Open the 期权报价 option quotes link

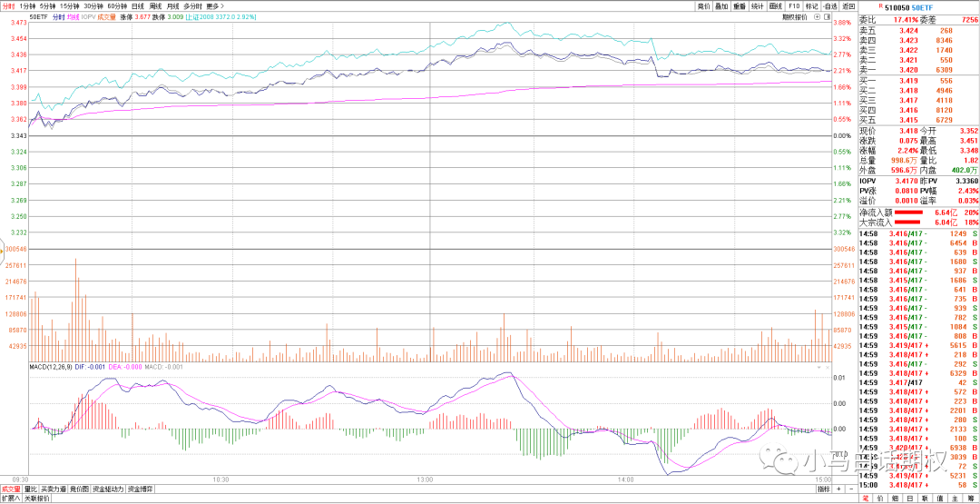(x=794, y=17)
